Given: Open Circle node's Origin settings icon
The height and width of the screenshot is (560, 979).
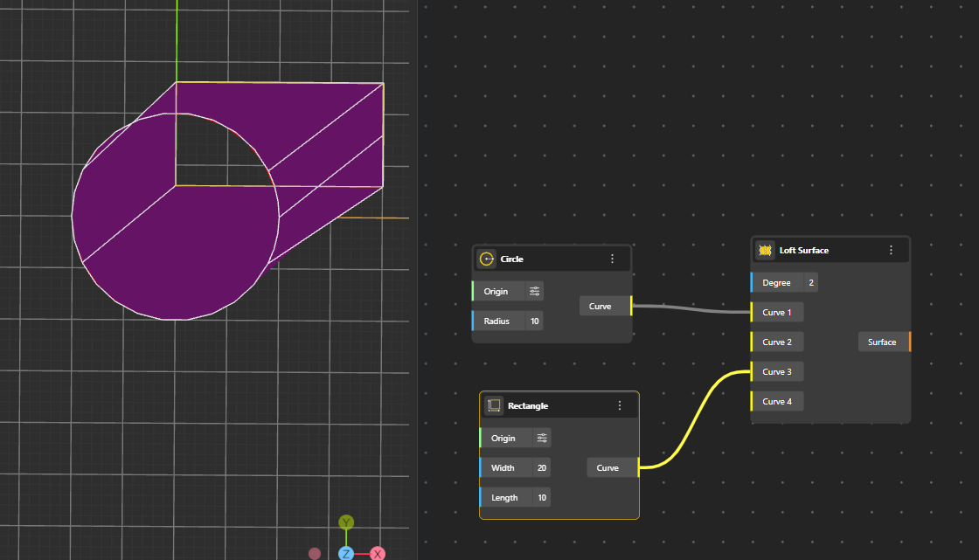Looking at the screenshot, I should pos(535,292).
